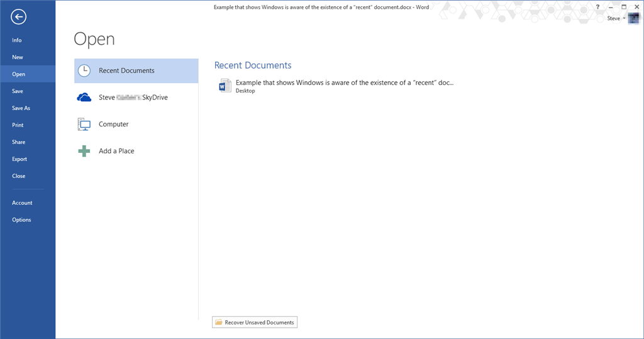This screenshot has height=339, width=644.
Task: Choose Save in the left sidebar
Action: (28, 91)
